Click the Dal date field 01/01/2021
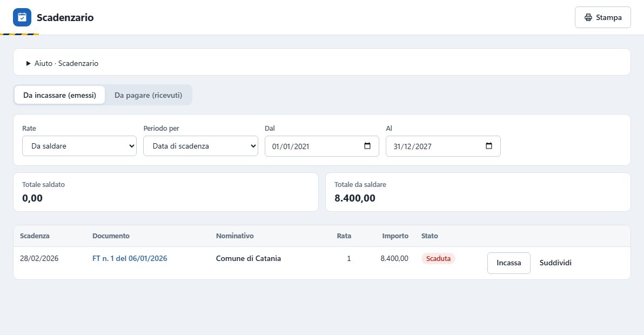Viewport: 644px width, 335px height. click(321, 146)
